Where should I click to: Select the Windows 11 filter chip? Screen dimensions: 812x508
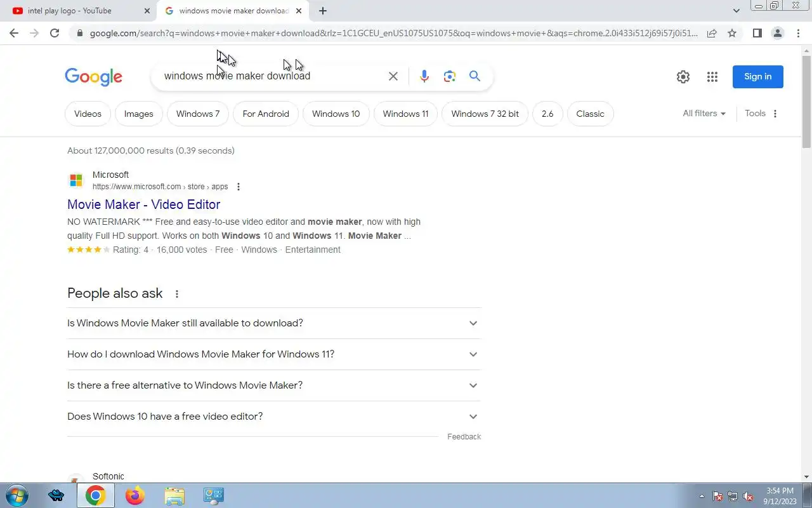point(406,114)
